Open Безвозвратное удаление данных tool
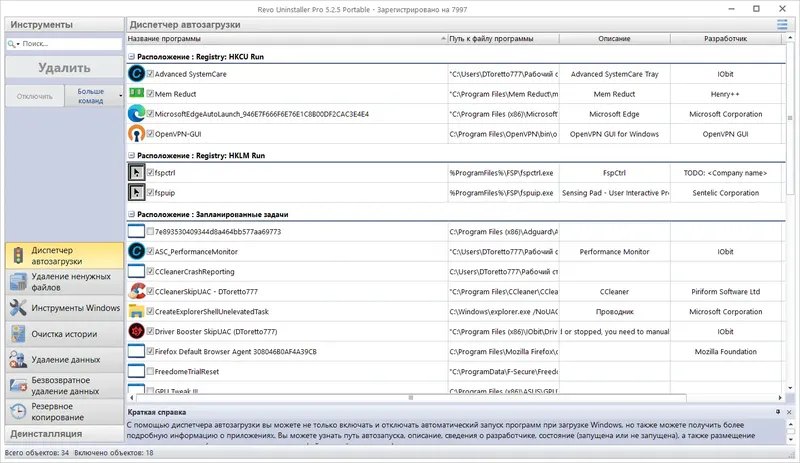The width and height of the screenshot is (800, 463). [x=64, y=385]
